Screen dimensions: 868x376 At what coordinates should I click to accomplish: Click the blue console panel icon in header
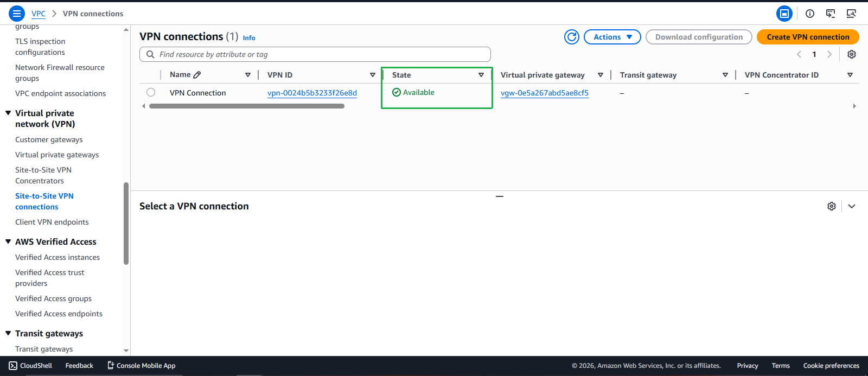point(784,14)
